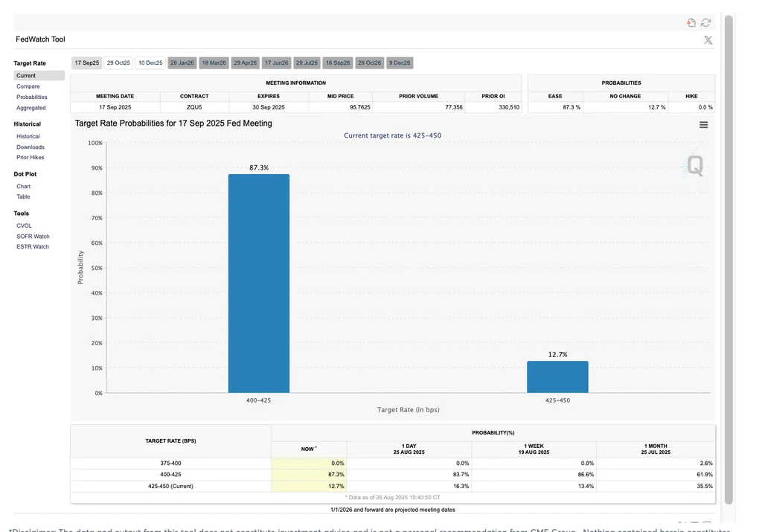Click the 1 MONTH 25 JUL 2025 header
The width and height of the screenshot is (762, 532).
[x=656, y=449]
